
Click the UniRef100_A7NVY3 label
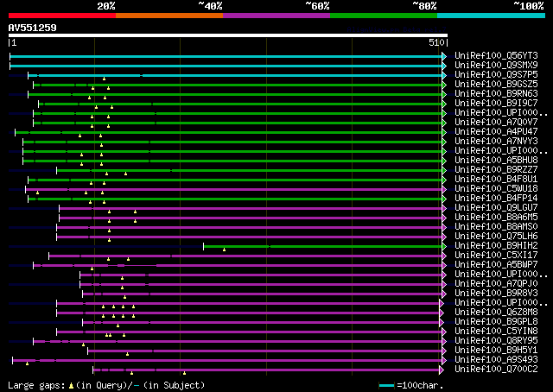[496, 142]
